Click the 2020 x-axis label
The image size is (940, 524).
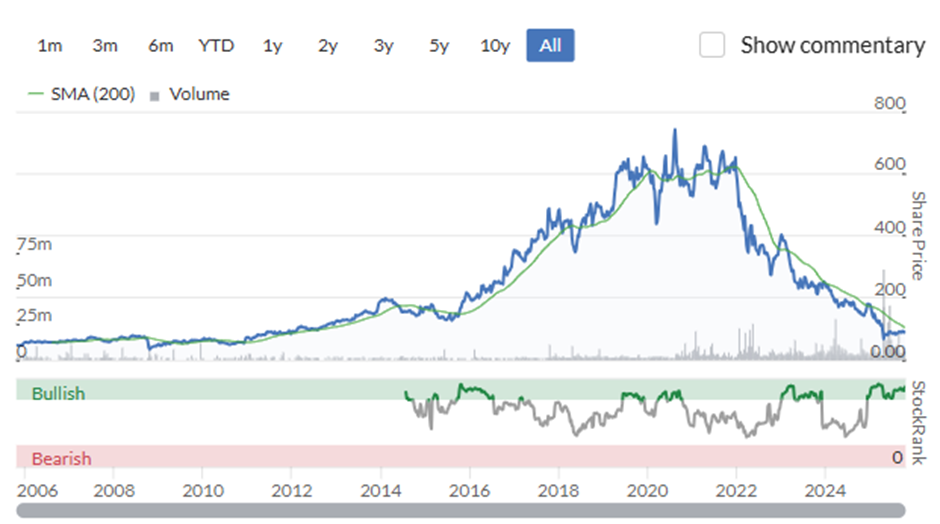click(x=647, y=490)
